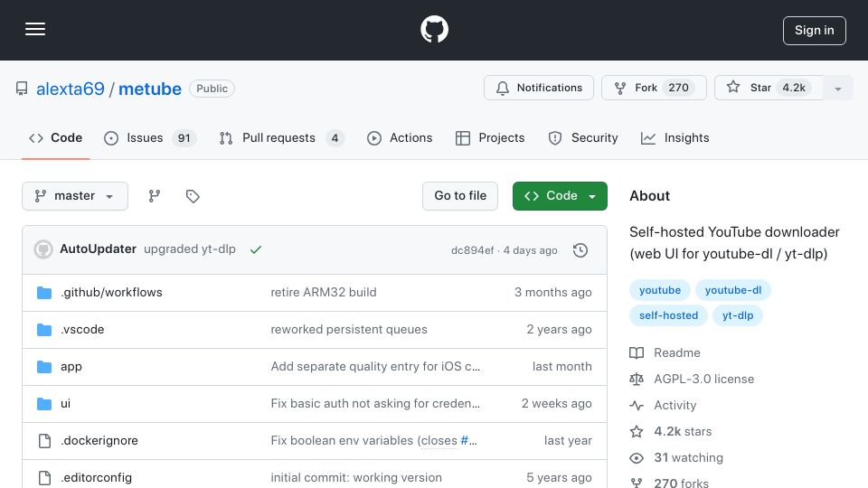Open the master branch selector dropdown
This screenshot has height=488, width=868.
click(x=75, y=196)
